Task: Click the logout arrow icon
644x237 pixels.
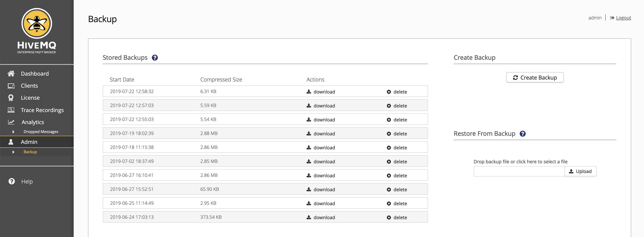Action: (x=612, y=18)
